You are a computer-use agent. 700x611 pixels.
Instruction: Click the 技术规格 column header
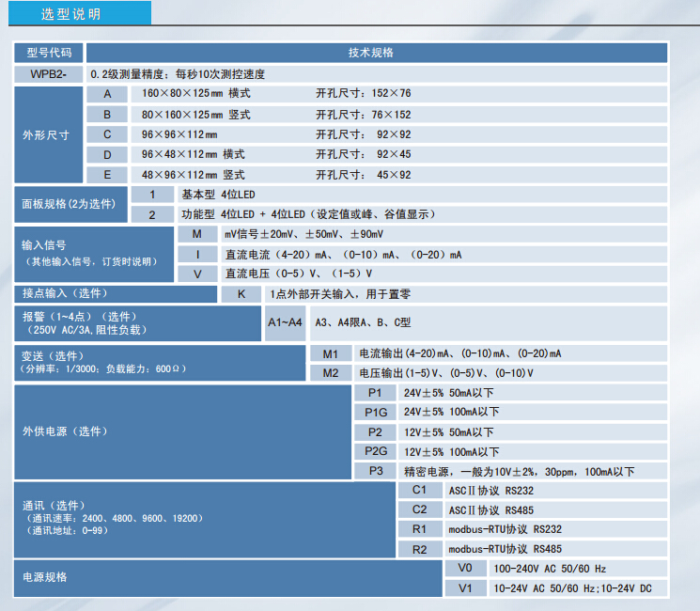[377, 53]
